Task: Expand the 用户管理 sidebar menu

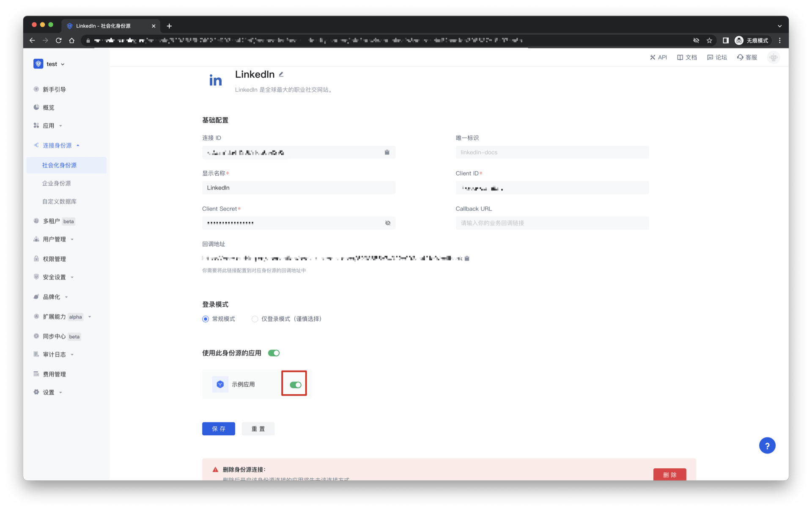Action: click(x=54, y=239)
